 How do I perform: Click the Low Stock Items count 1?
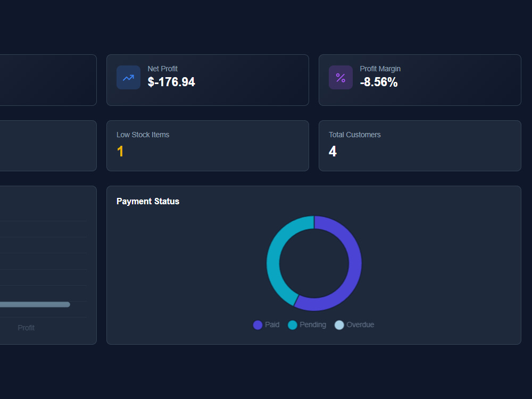pos(120,151)
